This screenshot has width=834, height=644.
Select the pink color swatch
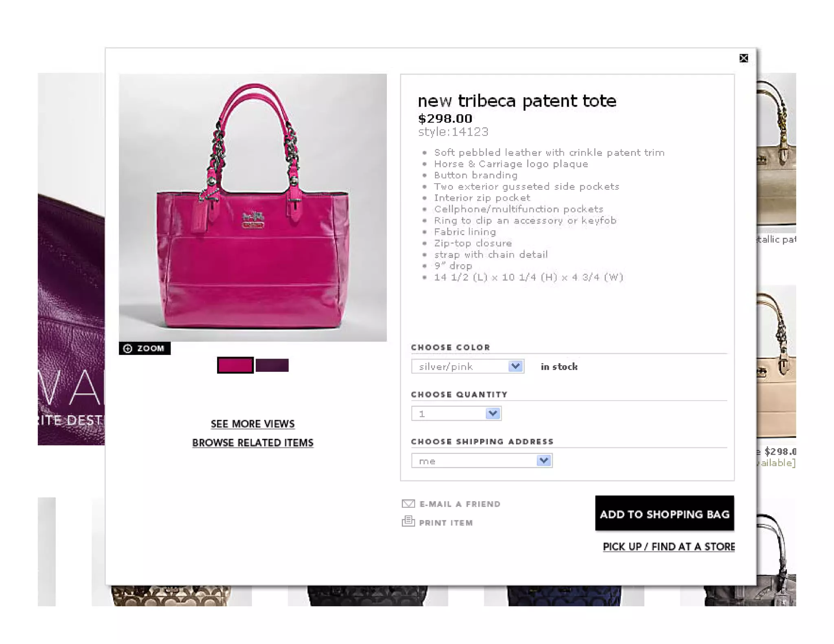(x=235, y=365)
